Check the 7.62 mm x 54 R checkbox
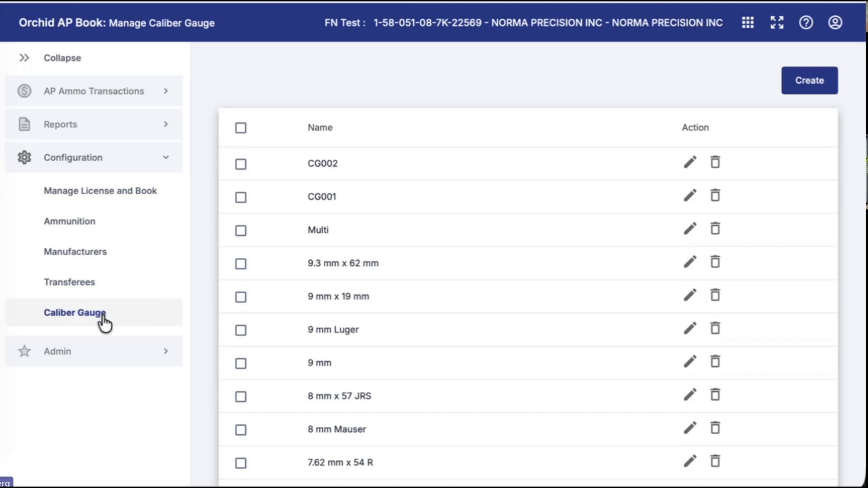The height and width of the screenshot is (488, 868). pyautogui.click(x=241, y=463)
